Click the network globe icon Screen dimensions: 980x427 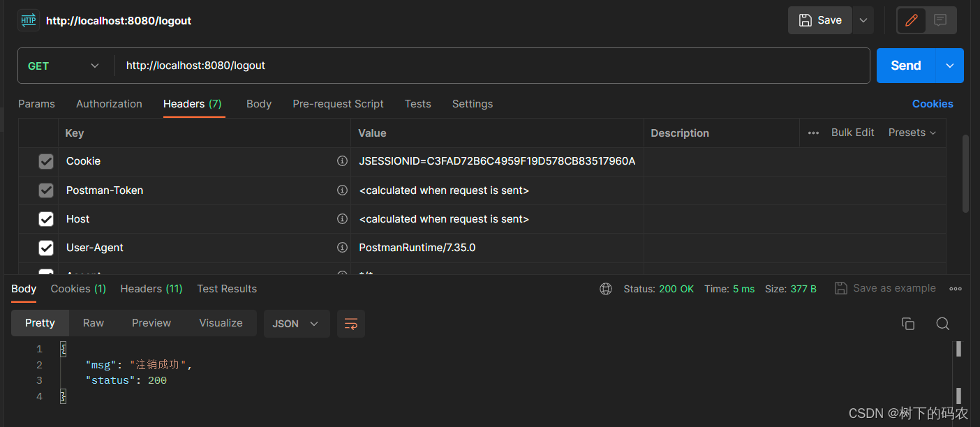[606, 289]
